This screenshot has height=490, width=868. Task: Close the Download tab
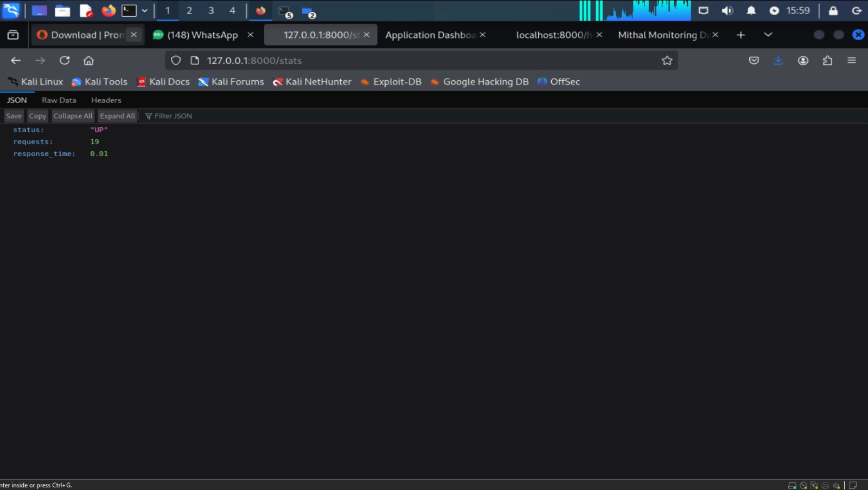click(x=134, y=35)
